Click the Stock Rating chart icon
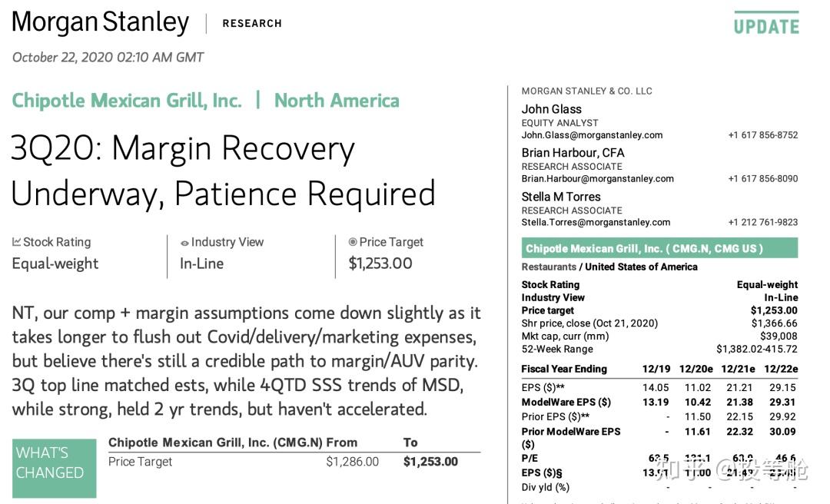Image resolution: width=830 pixels, height=504 pixels. (x=16, y=242)
